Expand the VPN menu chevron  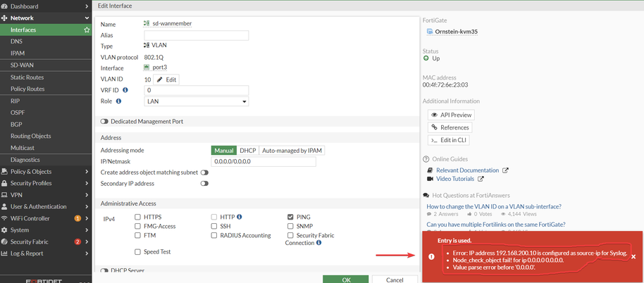(x=87, y=195)
